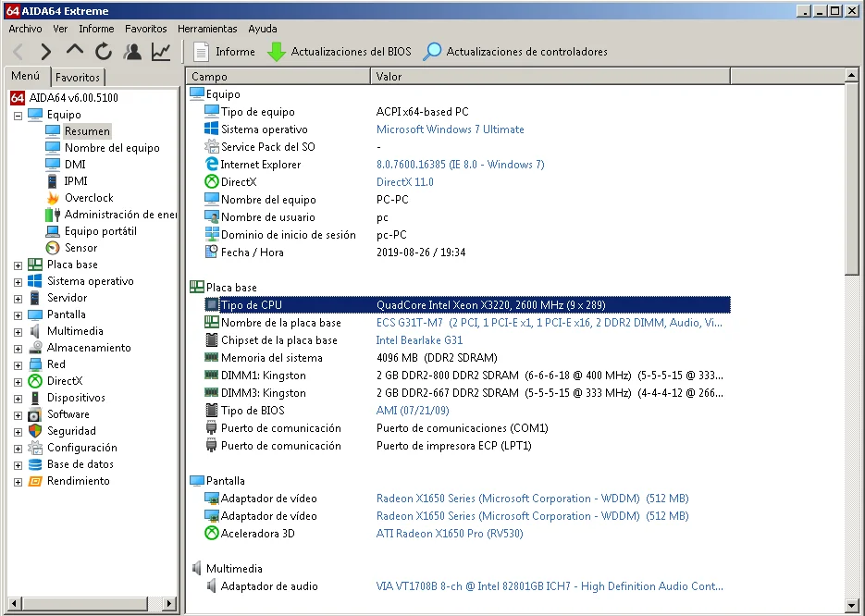Select Resumen in the tree
865x616 pixels.
(x=87, y=131)
